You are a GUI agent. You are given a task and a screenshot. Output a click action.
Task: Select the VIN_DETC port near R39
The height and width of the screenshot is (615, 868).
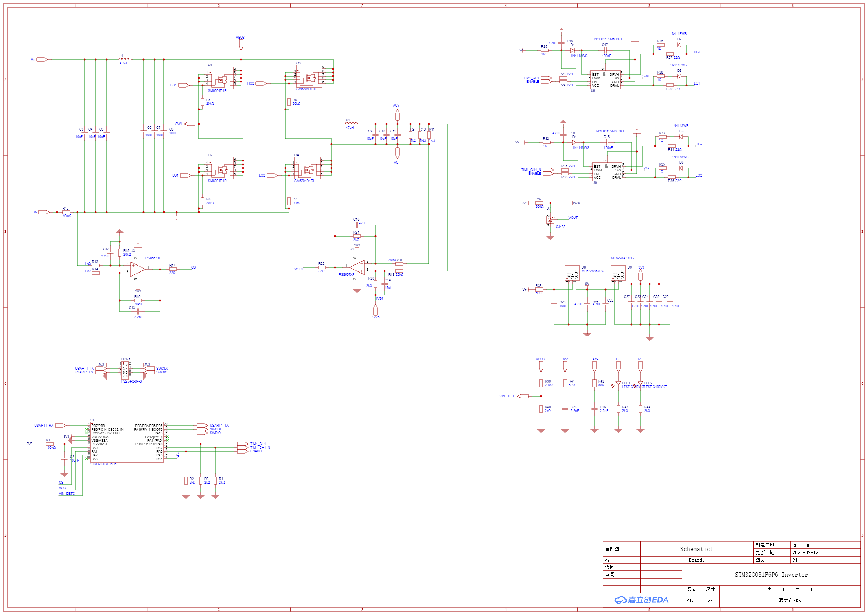[523, 396]
